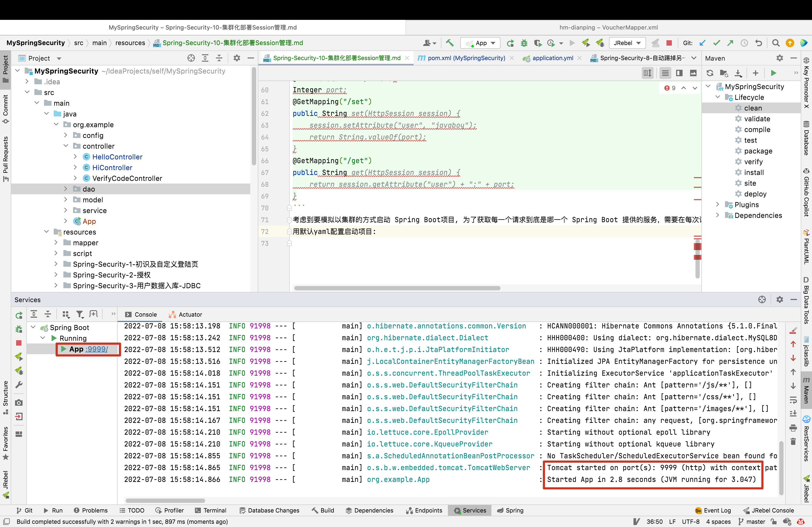The width and height of the screenshot is (812, 527).
Task: Expand the .idea folder
Action: tap(27, 82)
